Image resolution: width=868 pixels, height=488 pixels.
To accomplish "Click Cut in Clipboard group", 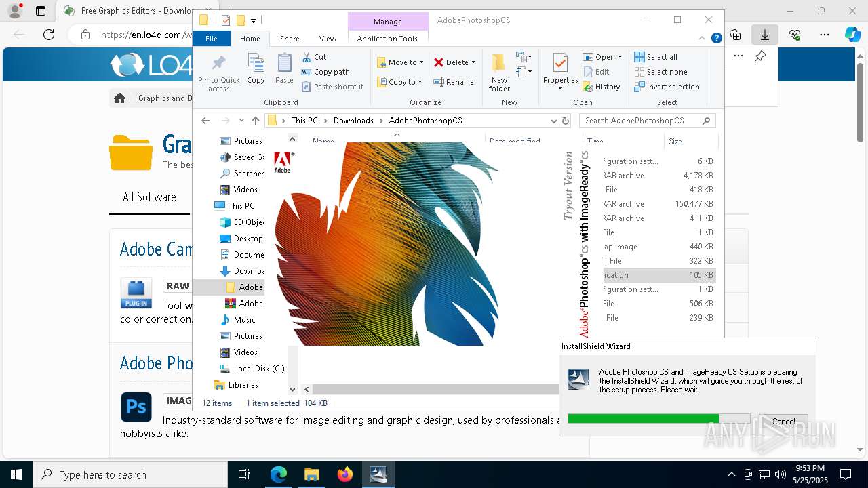I will coord(314,57).
